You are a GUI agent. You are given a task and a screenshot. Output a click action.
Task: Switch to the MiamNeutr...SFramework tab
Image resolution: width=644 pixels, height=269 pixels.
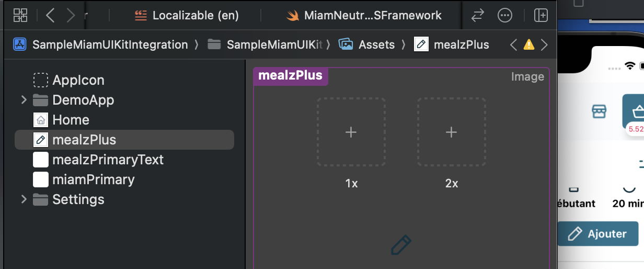364,16
